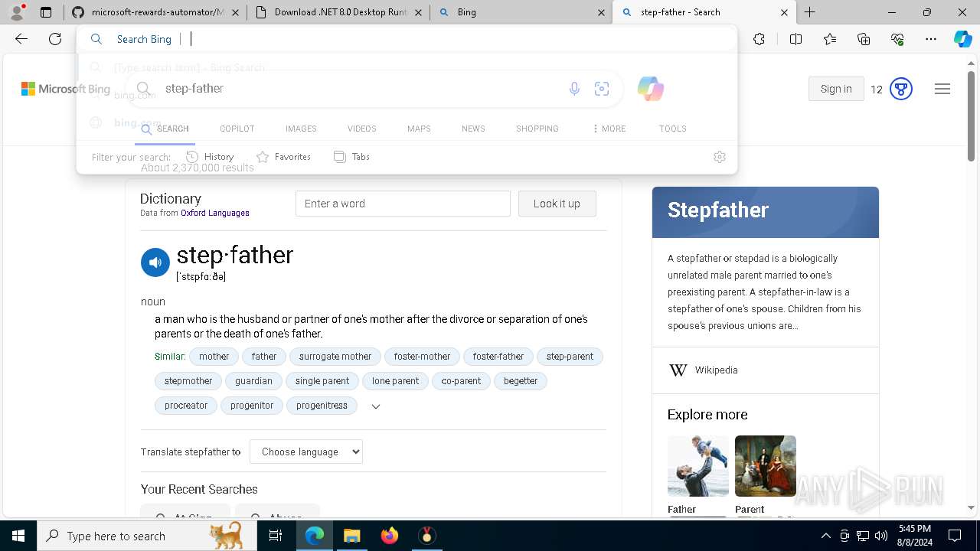
Task: Filter search by History
Action: 210,157
